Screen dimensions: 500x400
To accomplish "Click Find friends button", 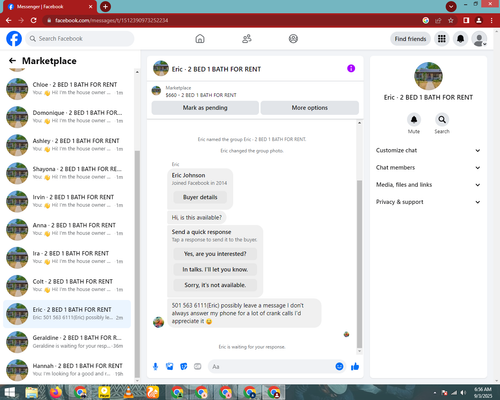I will click(x=410, y=39).
